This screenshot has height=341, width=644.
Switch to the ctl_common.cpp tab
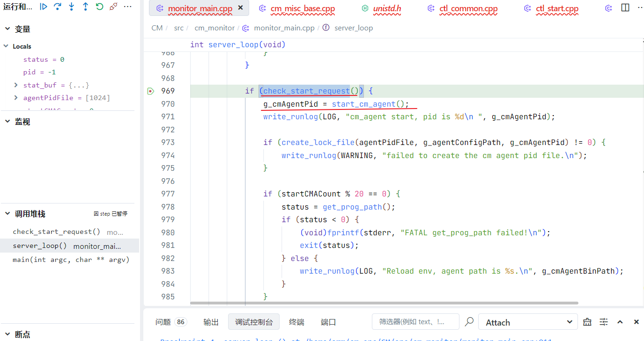pos(468,8)
